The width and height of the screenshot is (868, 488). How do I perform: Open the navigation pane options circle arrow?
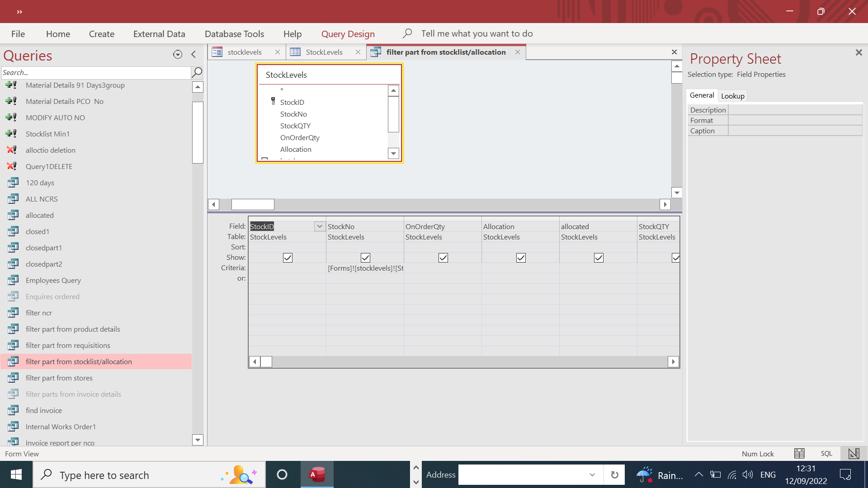[x=178, y=55]
